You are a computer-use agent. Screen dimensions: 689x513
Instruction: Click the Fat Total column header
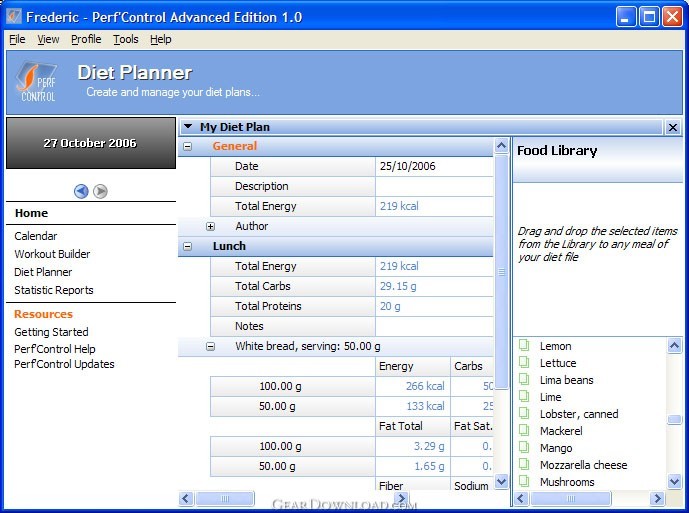pos(413,426)
